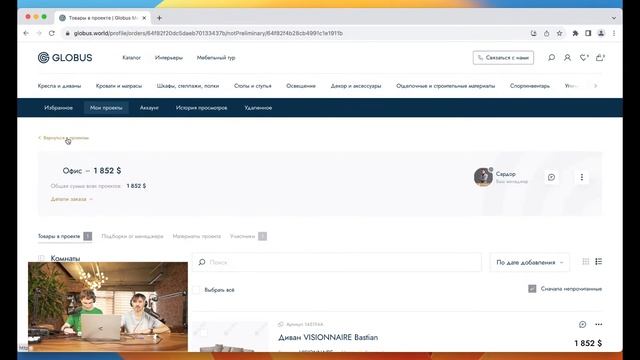Open the project history clock icon near Сардор

tap(551, 177)
